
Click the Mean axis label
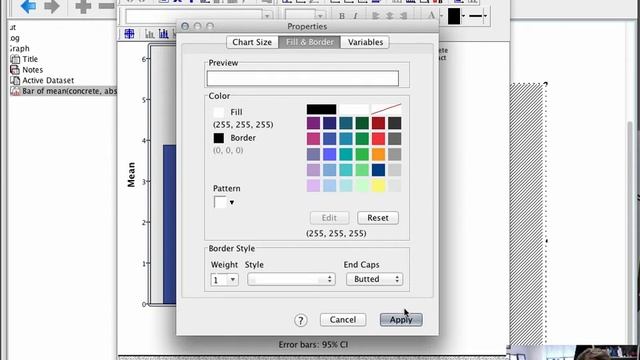click(131, 175)
